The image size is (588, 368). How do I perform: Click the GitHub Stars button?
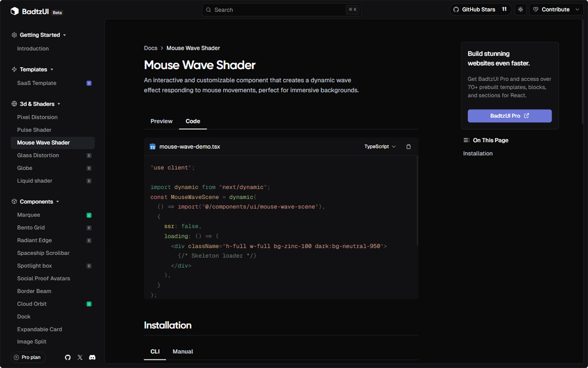coord(480,9)
